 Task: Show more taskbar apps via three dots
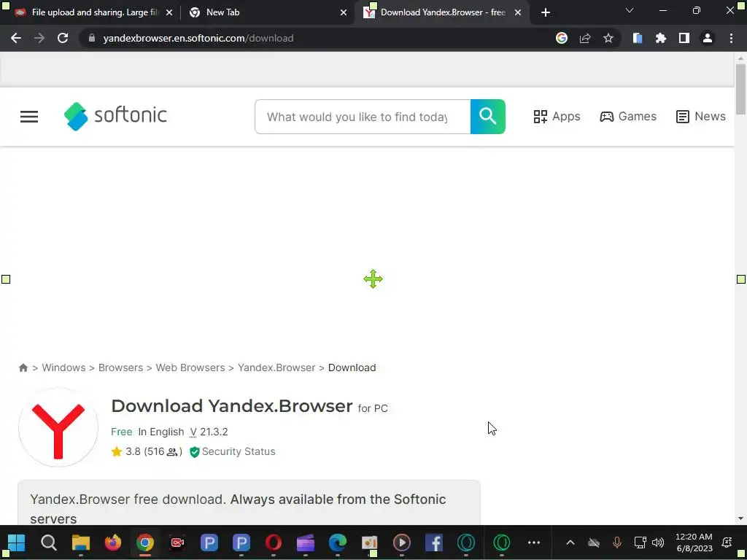534,542
